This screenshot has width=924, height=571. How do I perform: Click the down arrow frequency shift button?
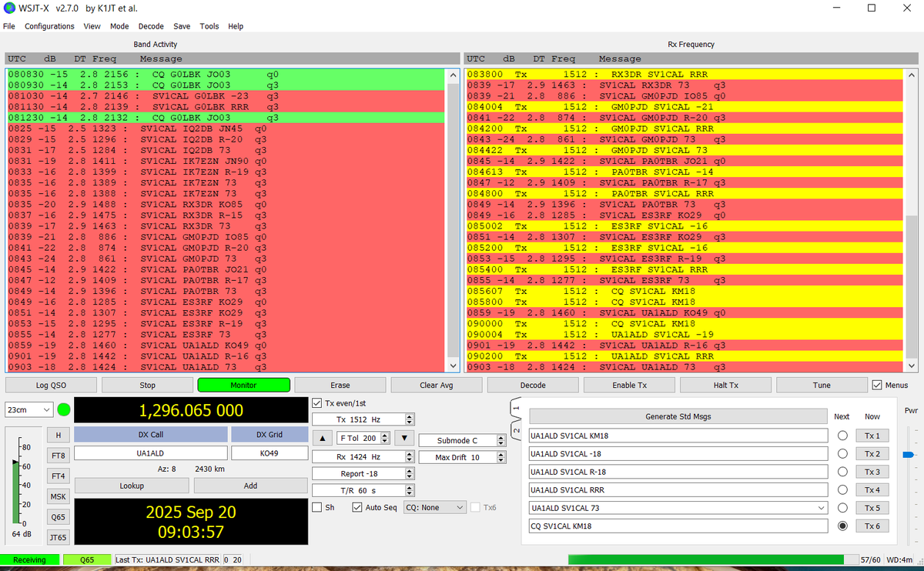click(x=405, y=439)
